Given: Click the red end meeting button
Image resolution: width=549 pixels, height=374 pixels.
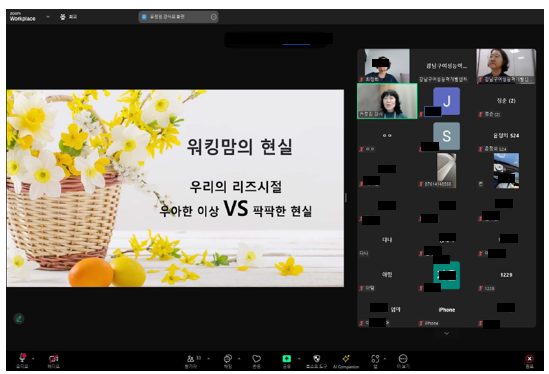Looking at the screenshot, I should pos(529,360).
